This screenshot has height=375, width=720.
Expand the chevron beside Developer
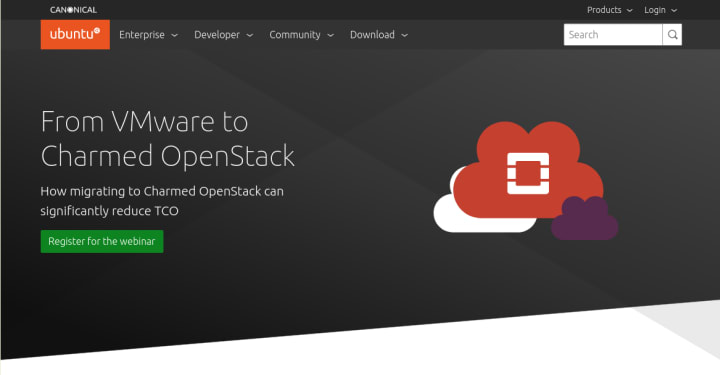(250, 35)
